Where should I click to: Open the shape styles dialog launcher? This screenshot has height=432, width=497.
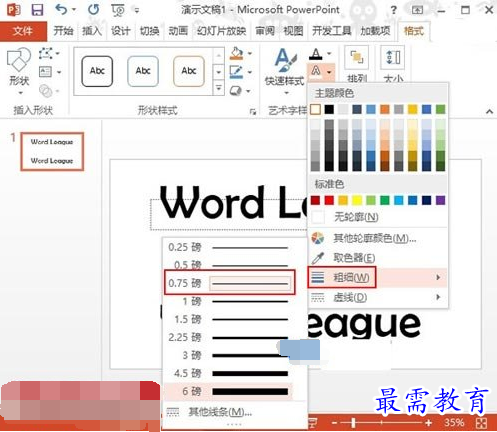tap(253, 112)
